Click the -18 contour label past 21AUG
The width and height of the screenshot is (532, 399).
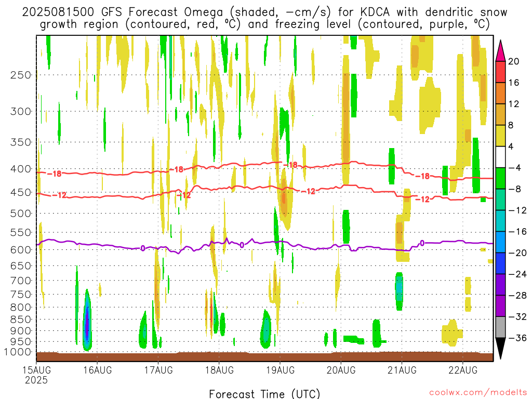tap(422, 176)
